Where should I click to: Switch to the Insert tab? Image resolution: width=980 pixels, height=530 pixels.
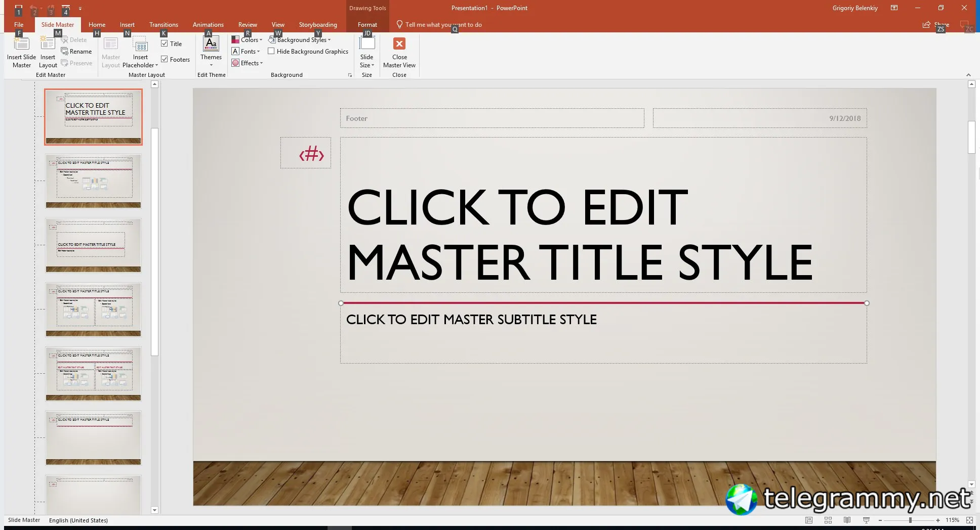127,24
